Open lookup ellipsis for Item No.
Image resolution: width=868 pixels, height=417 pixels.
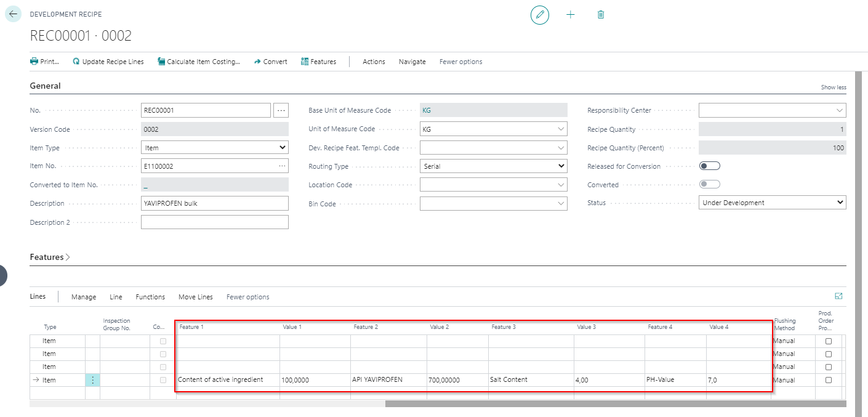click(282, 166)
